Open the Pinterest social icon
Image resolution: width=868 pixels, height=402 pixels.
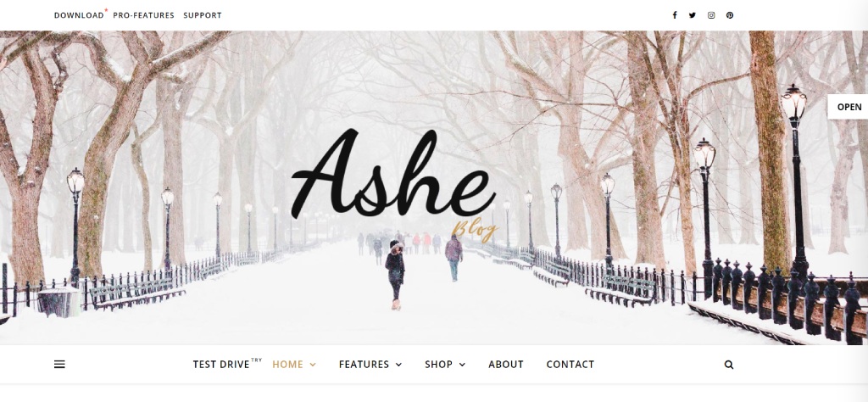(x=730, y=15)
